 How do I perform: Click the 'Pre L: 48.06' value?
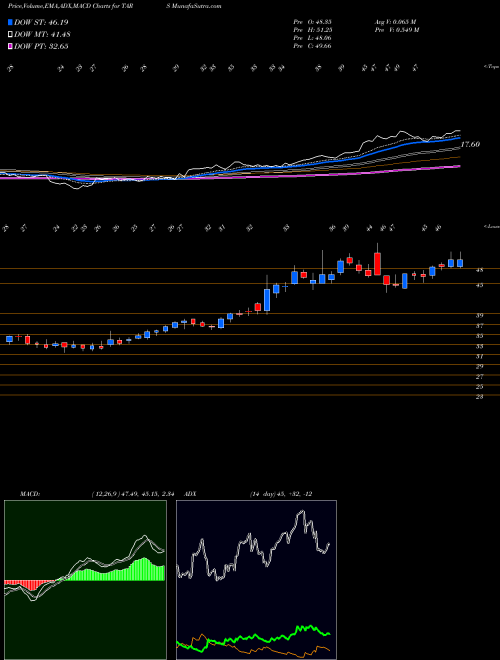coord(313,38)
